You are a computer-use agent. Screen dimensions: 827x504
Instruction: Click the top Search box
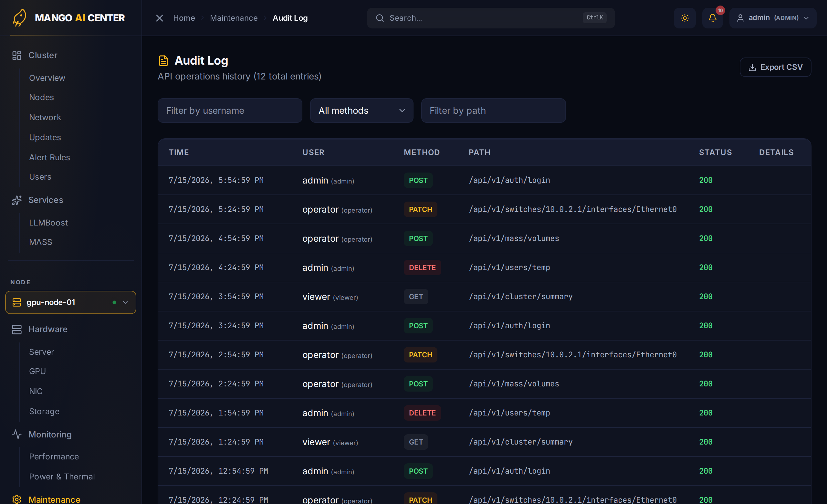[x=491, y=18]
